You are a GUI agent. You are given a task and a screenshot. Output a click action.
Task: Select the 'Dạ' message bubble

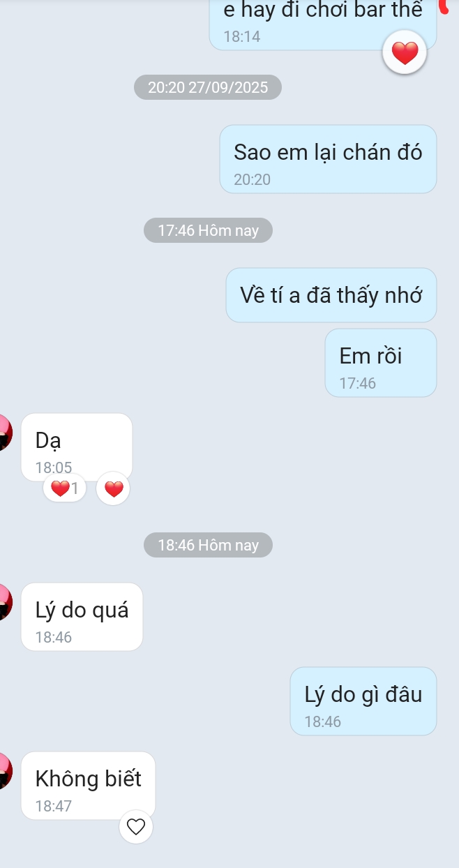(x=77, y=447)
